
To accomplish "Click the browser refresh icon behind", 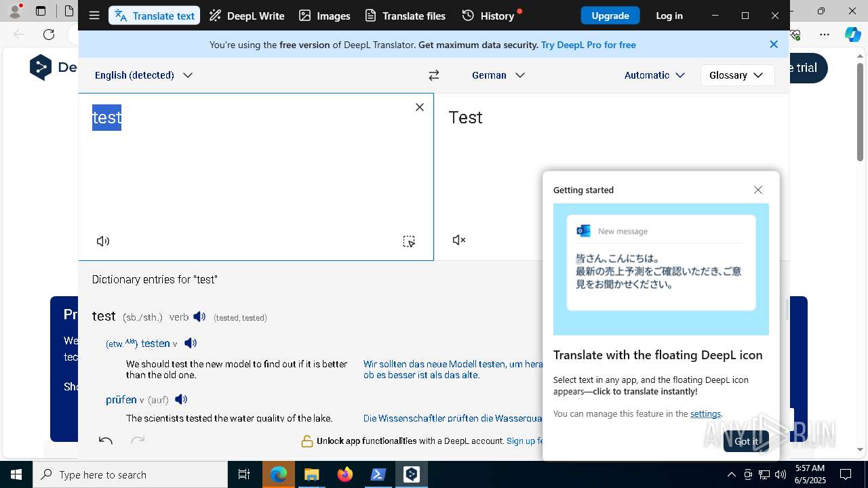I will 49,35.
